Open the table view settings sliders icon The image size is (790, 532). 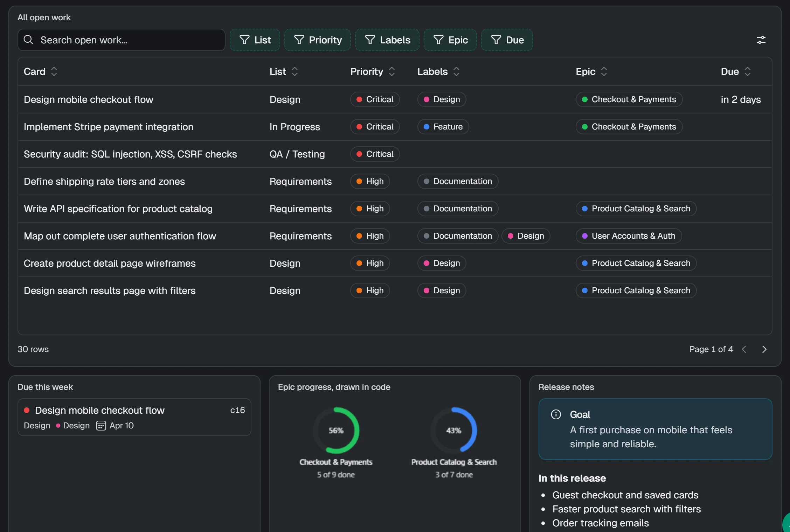click(x=761, y=40)
